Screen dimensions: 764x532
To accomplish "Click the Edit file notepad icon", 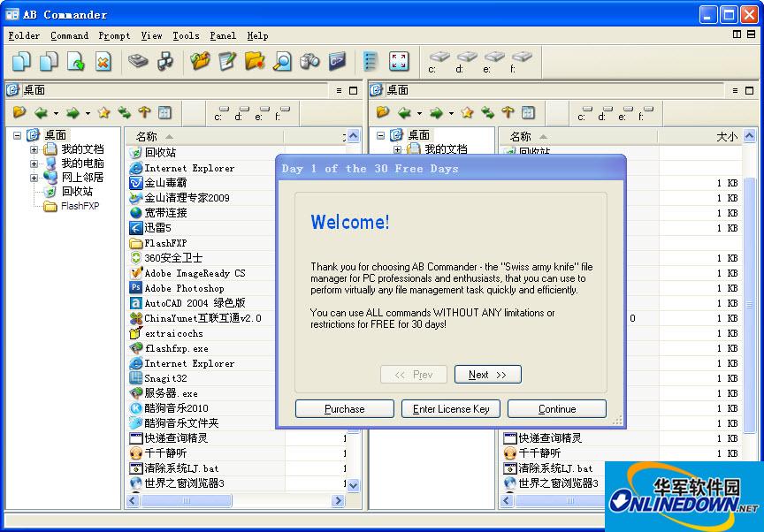I will (x=227, y=62).
